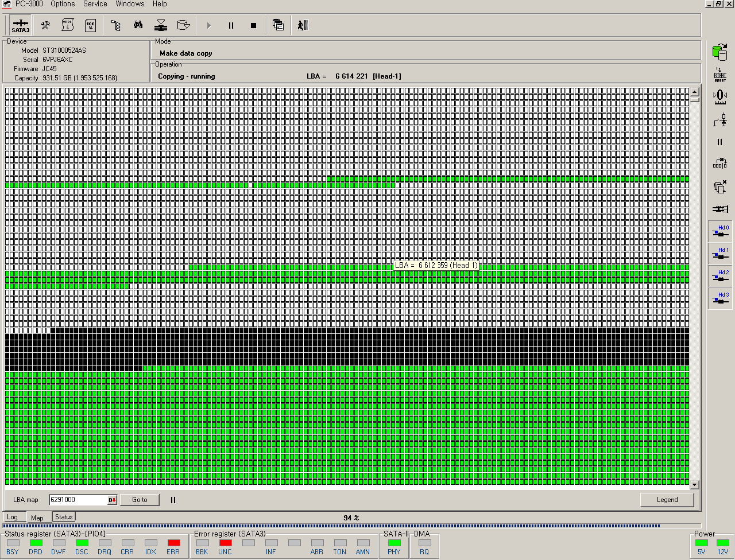
Task: Click the pause icon in right sidebar
Action: click(x=720, y=142)
